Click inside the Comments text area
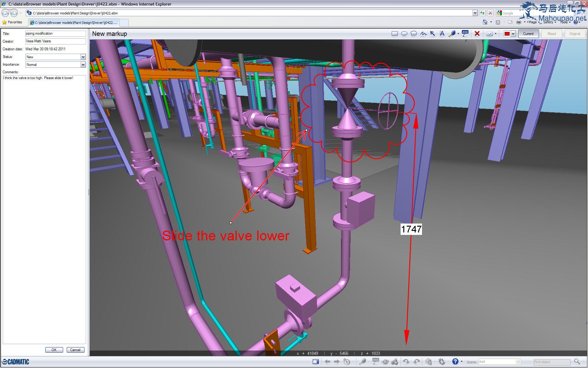Screen dimensions: 588x368 44,209
